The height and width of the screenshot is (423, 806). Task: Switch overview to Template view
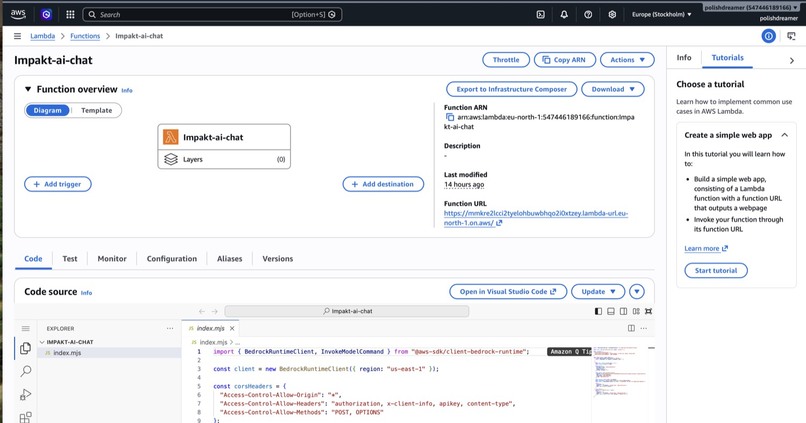[97, 111]
